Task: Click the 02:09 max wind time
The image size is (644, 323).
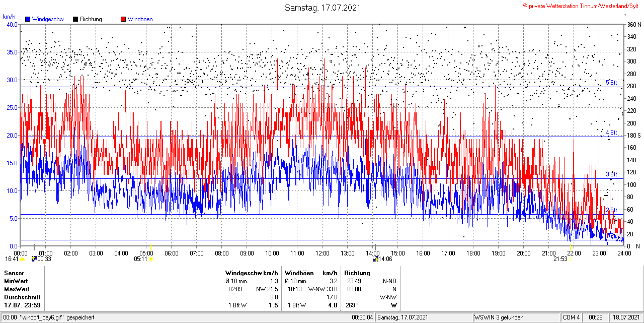Action: 235,289
